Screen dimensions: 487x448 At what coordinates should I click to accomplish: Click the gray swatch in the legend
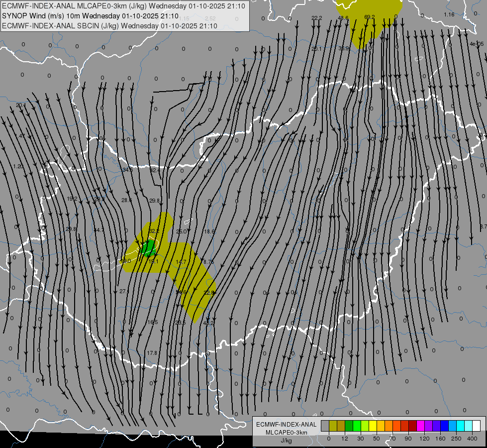click(x=325, y=426)
